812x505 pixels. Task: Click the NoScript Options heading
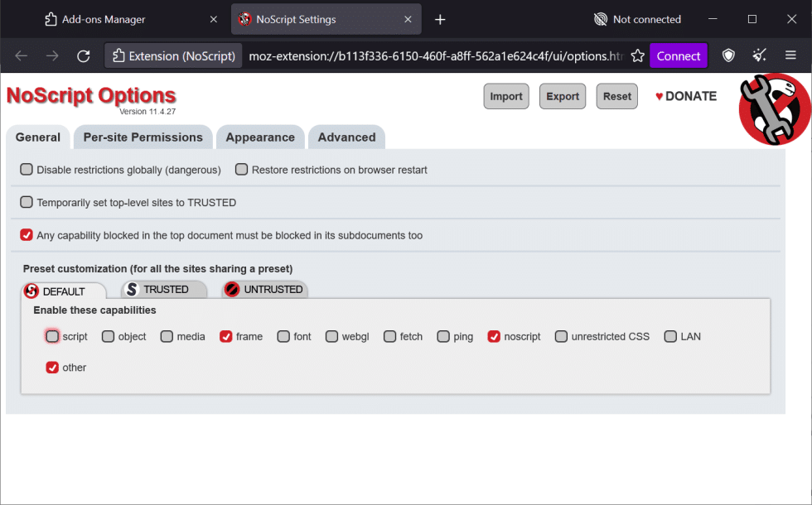tap(91, 96)
